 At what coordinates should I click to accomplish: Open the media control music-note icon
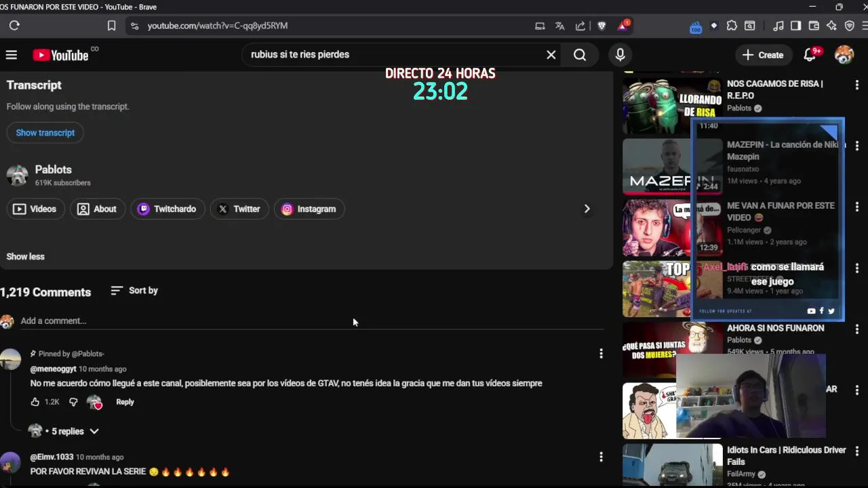(x=778, y=26)
